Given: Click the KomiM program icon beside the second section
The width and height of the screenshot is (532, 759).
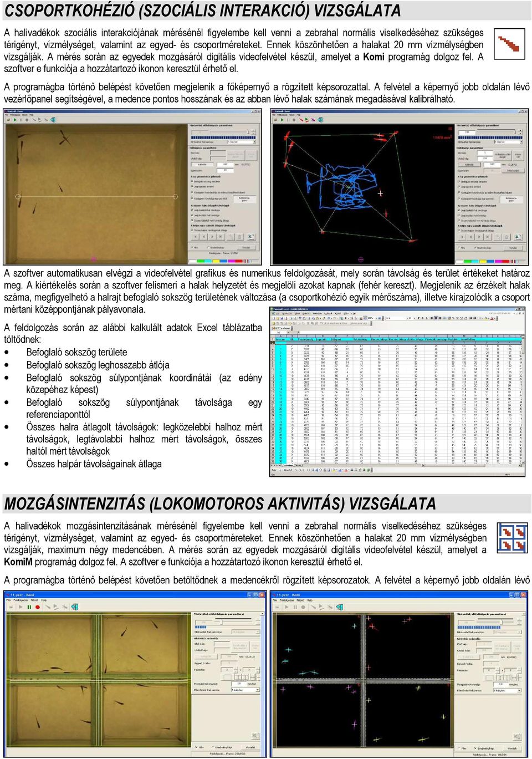Looking at the screenshot, I should click(x=512, y=537).
